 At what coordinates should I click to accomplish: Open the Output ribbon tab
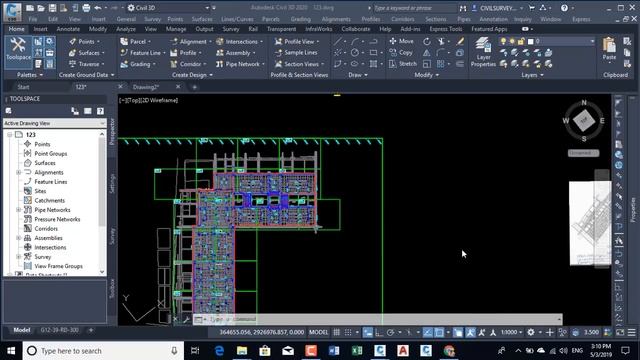[204, 29]
